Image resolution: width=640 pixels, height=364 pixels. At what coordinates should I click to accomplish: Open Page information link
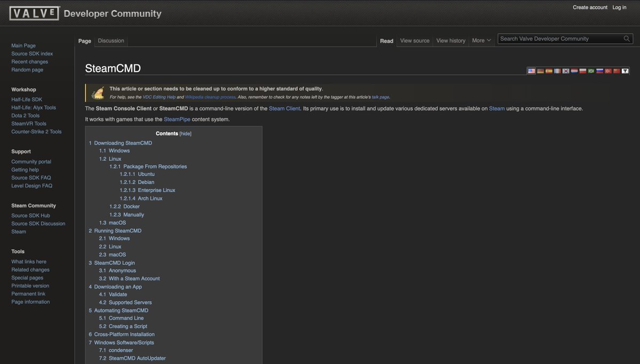[30, 302]
